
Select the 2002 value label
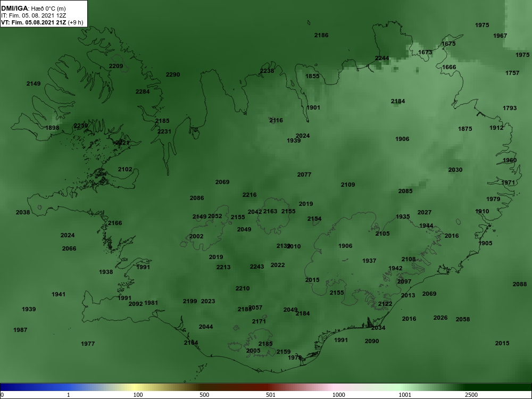(196, 237)
